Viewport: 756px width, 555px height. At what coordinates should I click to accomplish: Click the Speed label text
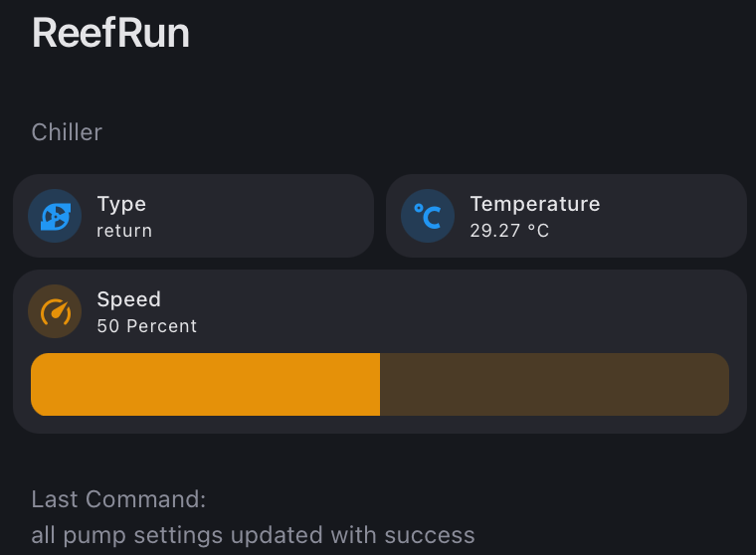pos(128,299)
